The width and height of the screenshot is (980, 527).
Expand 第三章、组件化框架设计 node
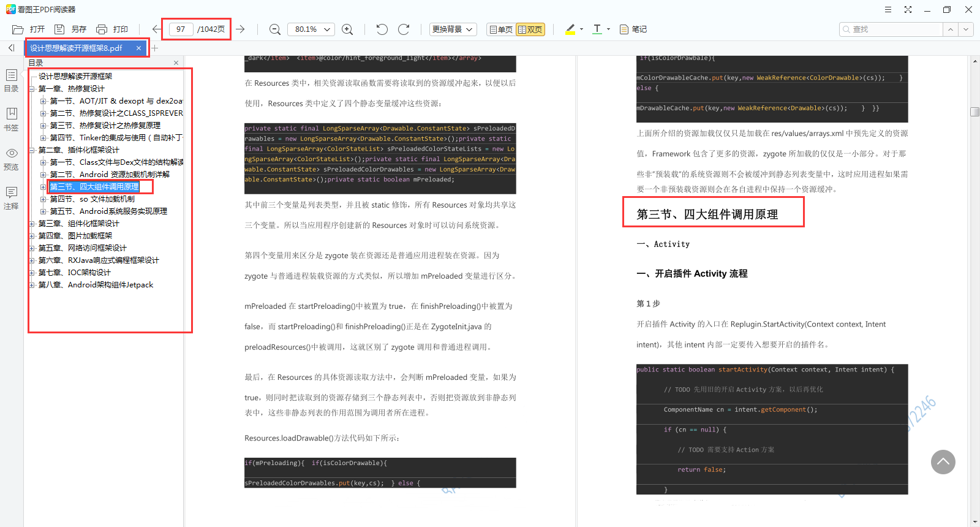click(x=32, y=224)
